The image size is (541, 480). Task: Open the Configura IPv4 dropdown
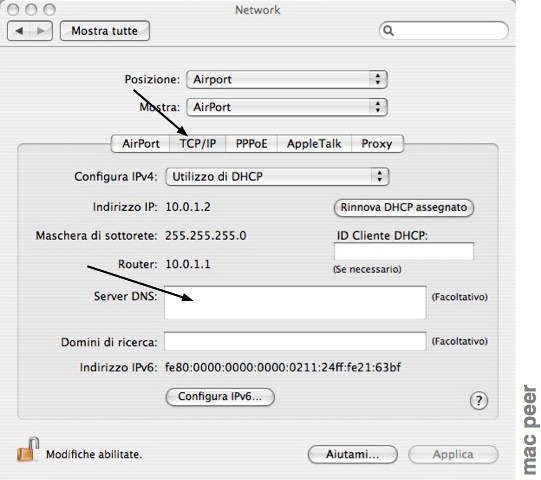tap(277, 177)
